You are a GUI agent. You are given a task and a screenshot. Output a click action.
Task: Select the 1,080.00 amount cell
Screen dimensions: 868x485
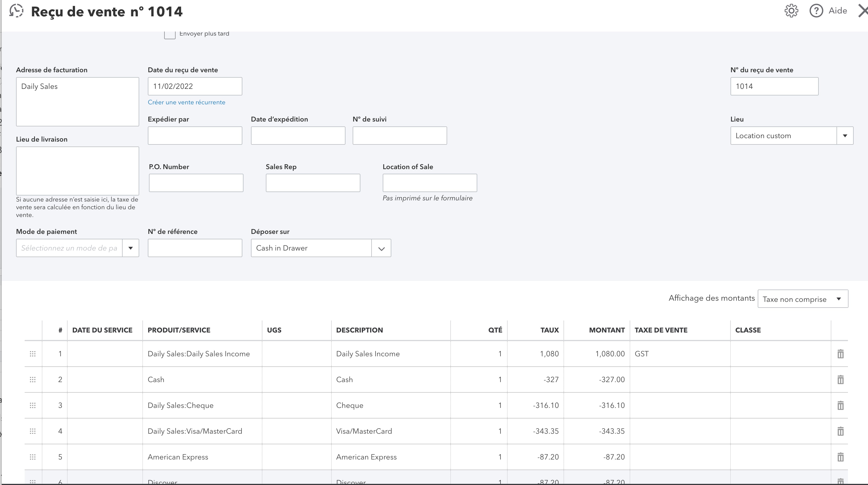(x=596, y=354)
